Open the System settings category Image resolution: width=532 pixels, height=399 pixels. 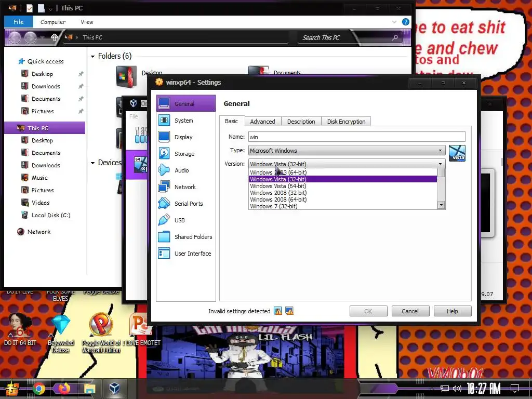[x=186, y=121]
